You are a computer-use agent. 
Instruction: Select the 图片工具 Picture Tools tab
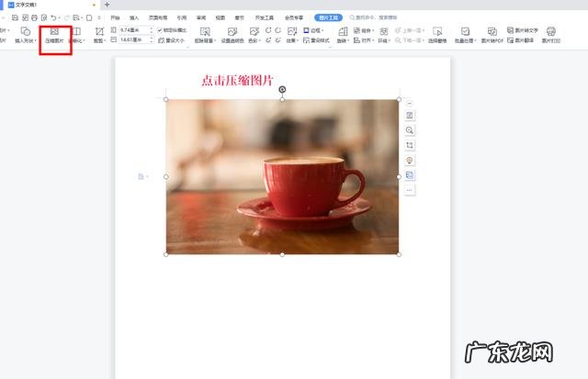click(329, 17)
